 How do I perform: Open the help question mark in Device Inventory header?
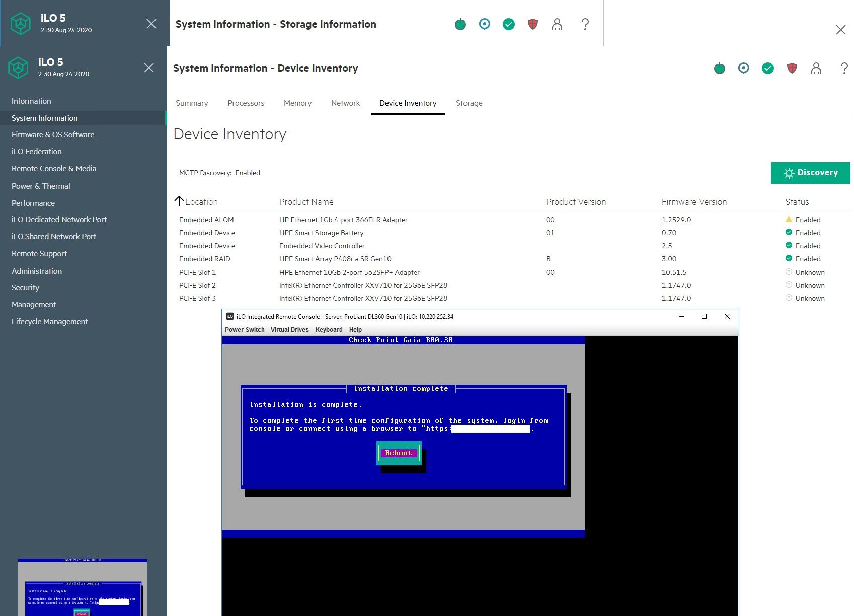[844, 68]
